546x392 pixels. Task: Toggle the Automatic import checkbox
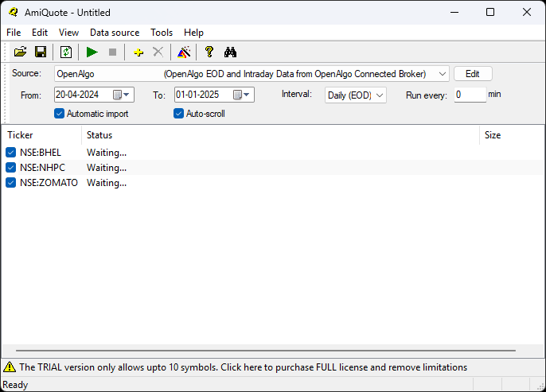click(59, 114)
